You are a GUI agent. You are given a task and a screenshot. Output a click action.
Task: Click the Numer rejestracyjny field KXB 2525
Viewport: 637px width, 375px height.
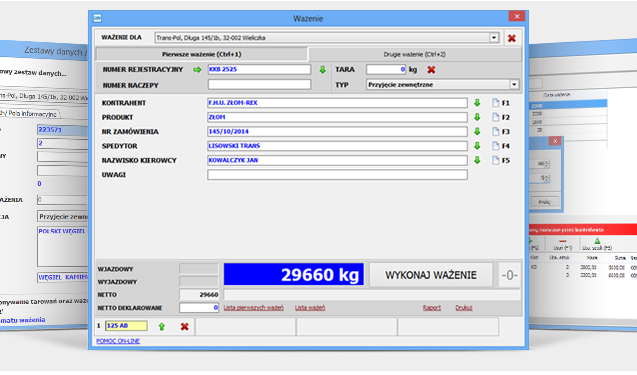coord(259,69)
